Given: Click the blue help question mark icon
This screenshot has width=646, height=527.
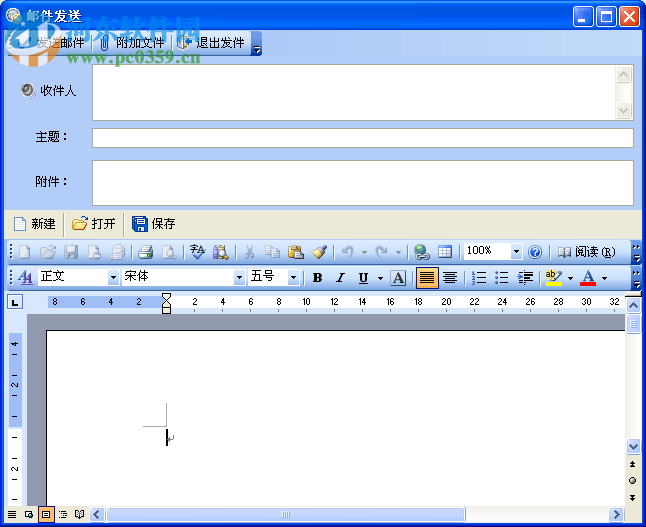Looking at the screenshot, I should (535, 252).
